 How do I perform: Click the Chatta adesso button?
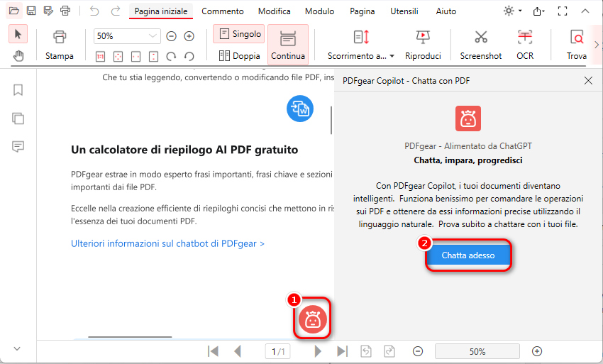pyautogui.click(x=468, y=255)
